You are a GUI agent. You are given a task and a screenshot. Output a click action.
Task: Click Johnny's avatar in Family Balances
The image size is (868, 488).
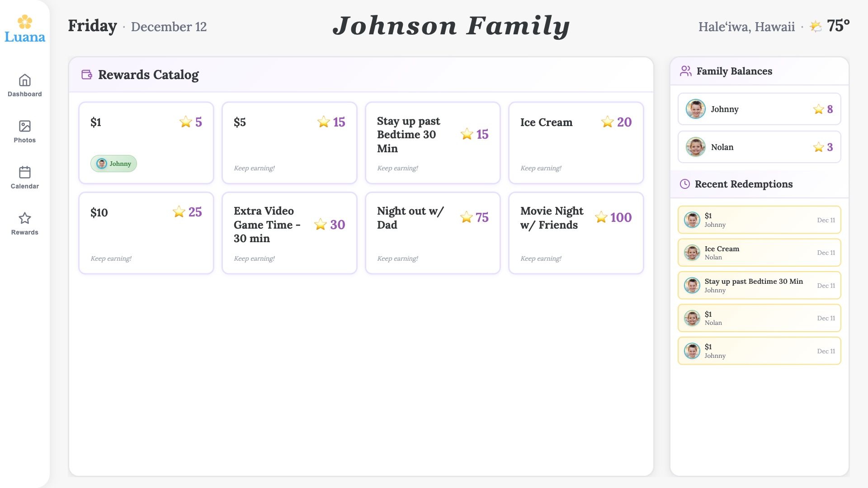695,109
